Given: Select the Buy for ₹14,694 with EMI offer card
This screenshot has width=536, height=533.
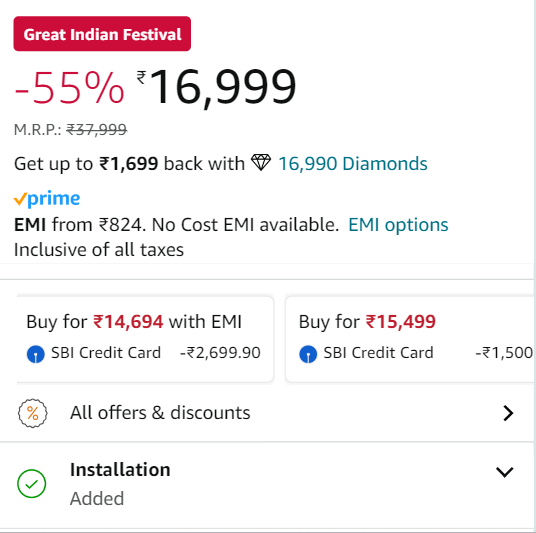Looking at the screenshot, I should tap(145, 339).
